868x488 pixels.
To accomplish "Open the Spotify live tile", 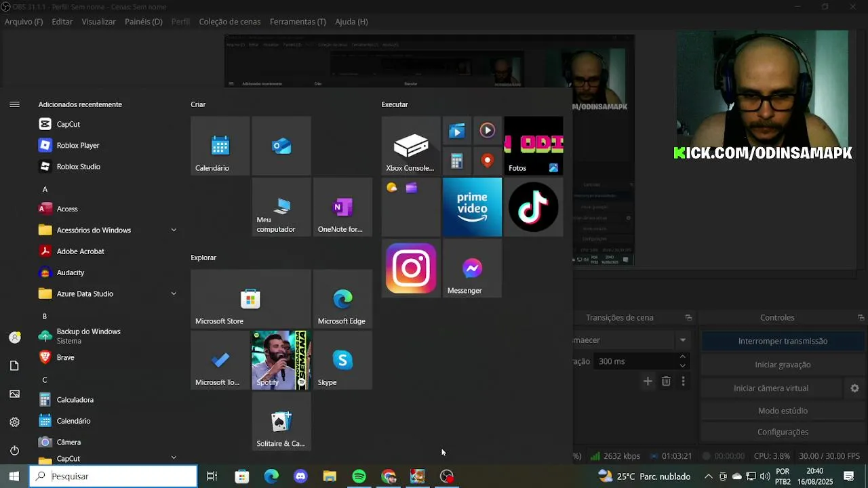I will click(x=281, y=360).
